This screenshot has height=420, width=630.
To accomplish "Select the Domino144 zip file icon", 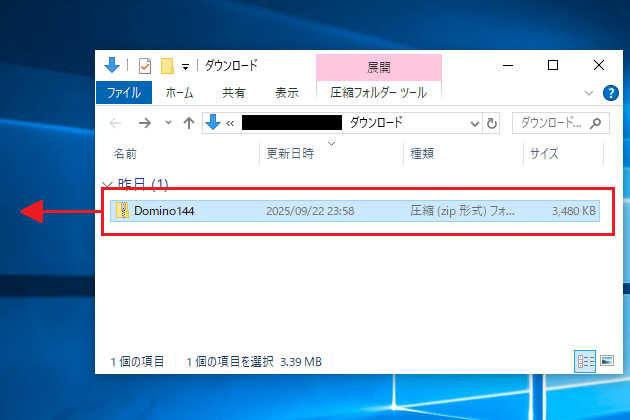I will pos(122,211).
